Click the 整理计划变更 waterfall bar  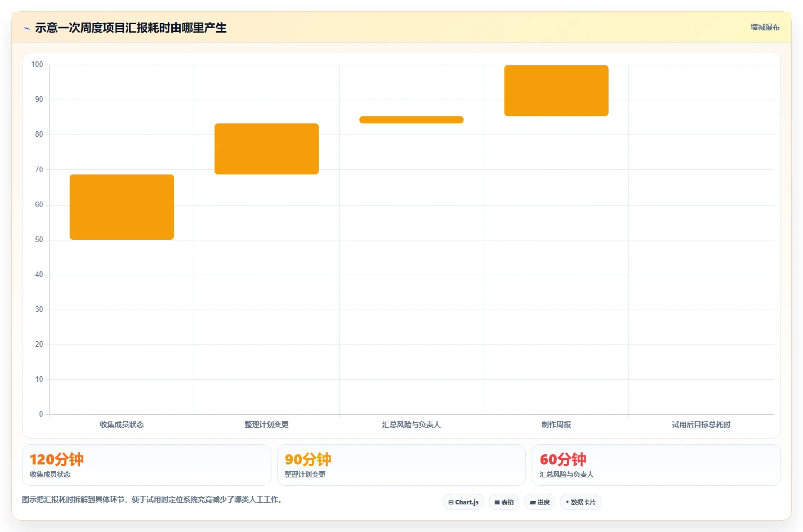click(266, 149)
